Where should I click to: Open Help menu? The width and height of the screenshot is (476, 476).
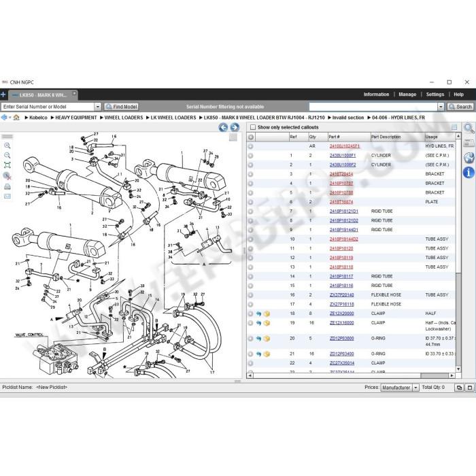(x=458, y=95)
